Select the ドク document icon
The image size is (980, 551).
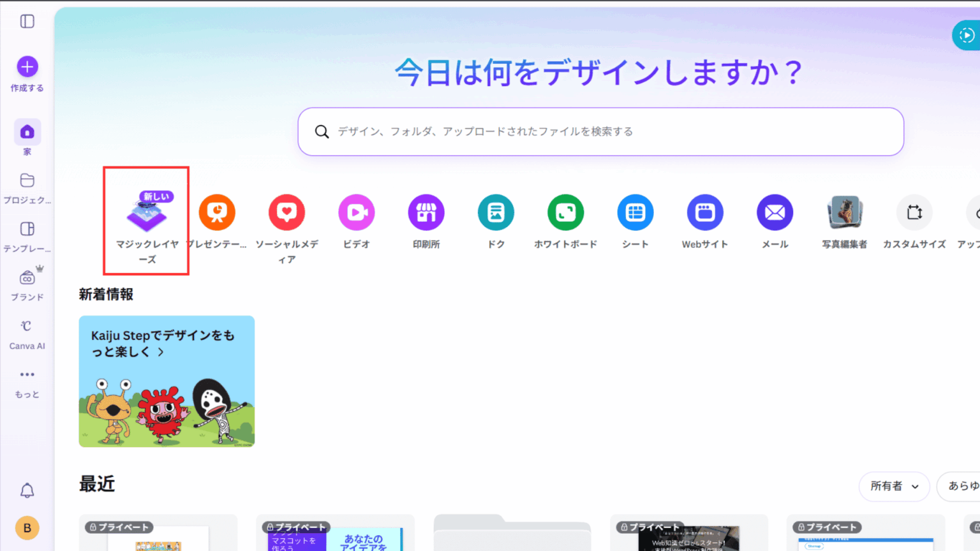coord(496,212)
